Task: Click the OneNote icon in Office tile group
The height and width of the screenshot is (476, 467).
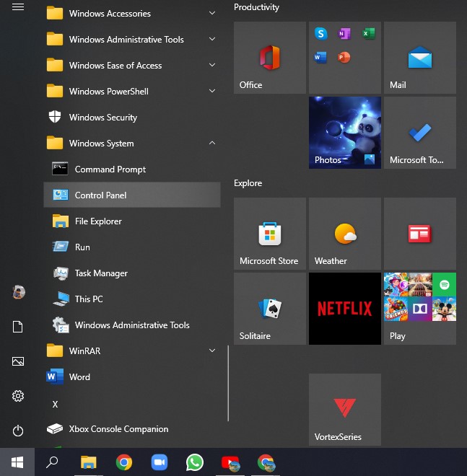Action: (x=344, y=33)
